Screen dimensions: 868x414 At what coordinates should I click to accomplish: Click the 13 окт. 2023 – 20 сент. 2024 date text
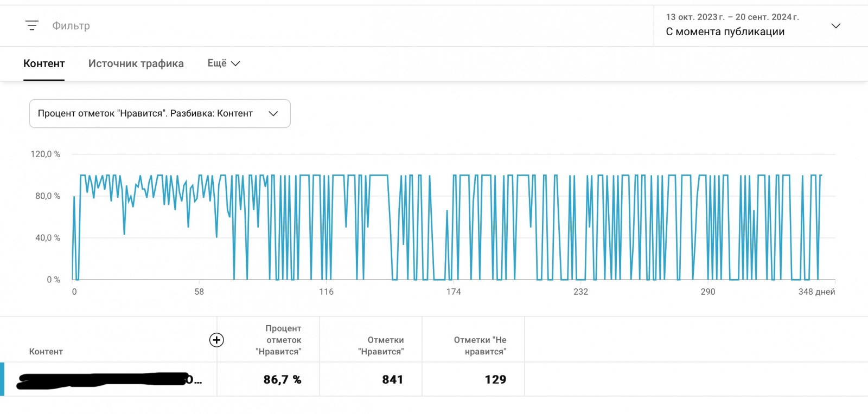tap(732, 17)
